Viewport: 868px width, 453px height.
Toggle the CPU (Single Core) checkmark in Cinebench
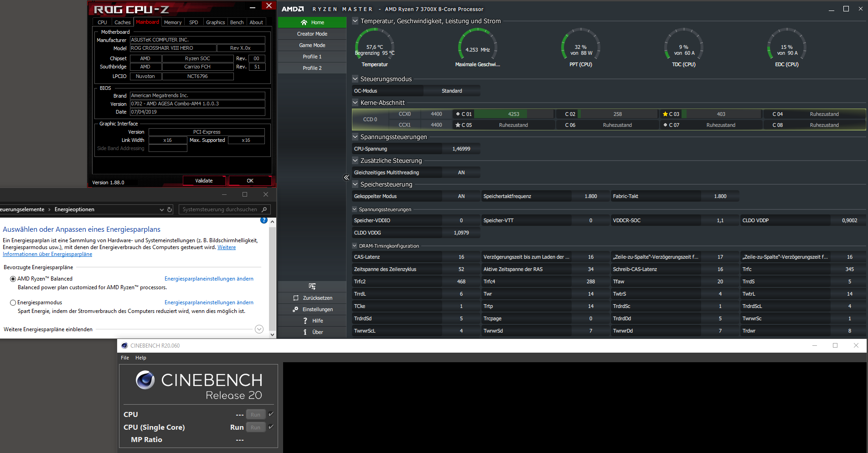(x=271, y=427)
